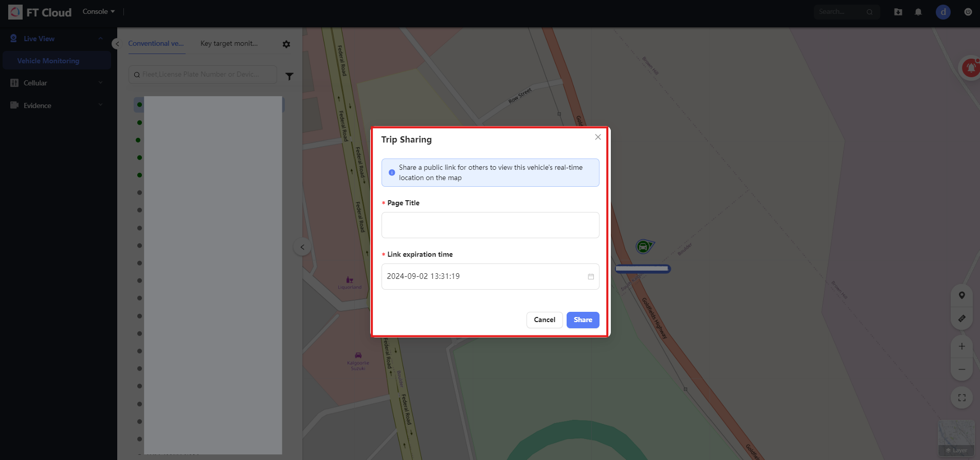The width and height of the screenshot is (980, 460).
Task: Click the fleet/license plate search field
Action: coord(203,75)
